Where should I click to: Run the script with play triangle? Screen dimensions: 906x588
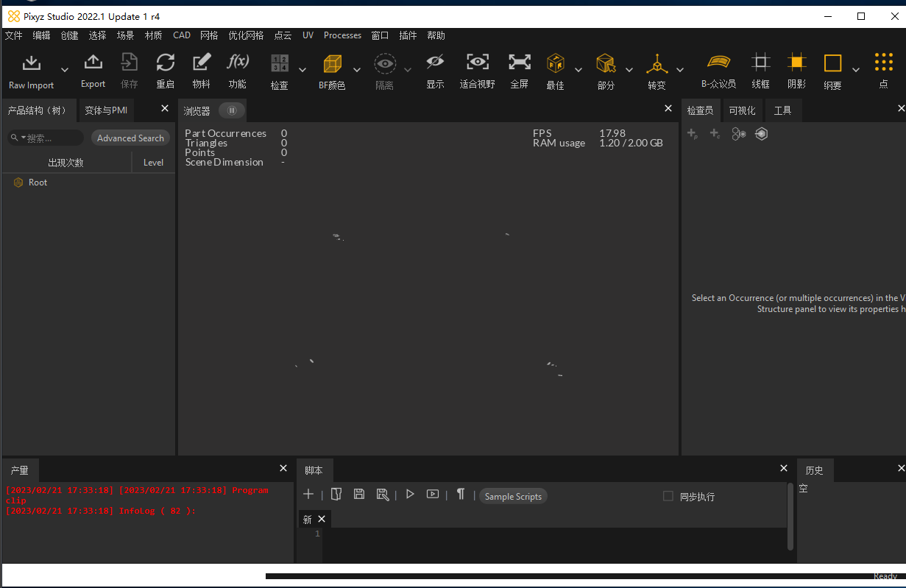tap(410, 494)
